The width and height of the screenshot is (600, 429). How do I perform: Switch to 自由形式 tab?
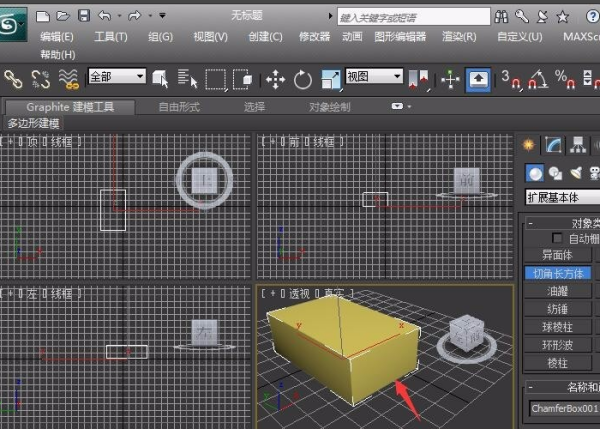click(179, 107)
